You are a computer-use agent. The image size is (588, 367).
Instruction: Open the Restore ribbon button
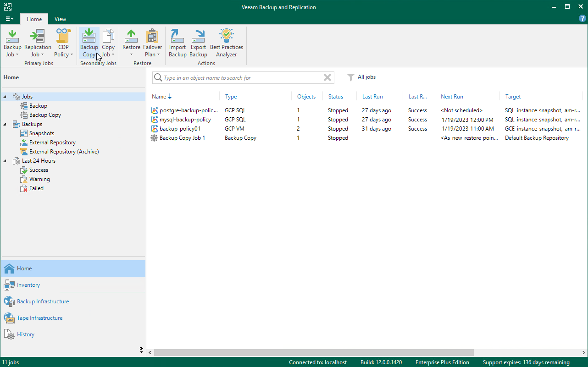click(131, 43)
